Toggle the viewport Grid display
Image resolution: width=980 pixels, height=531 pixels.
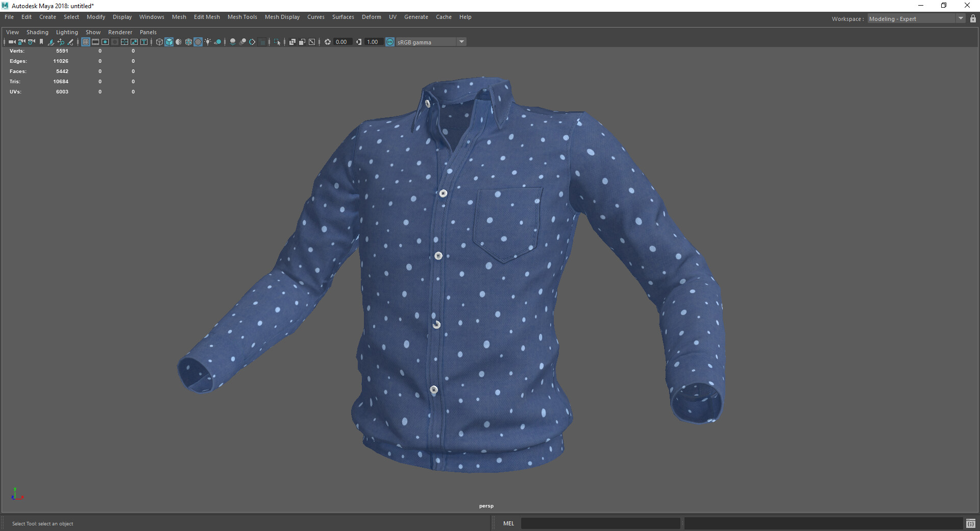tap(86, 42)
